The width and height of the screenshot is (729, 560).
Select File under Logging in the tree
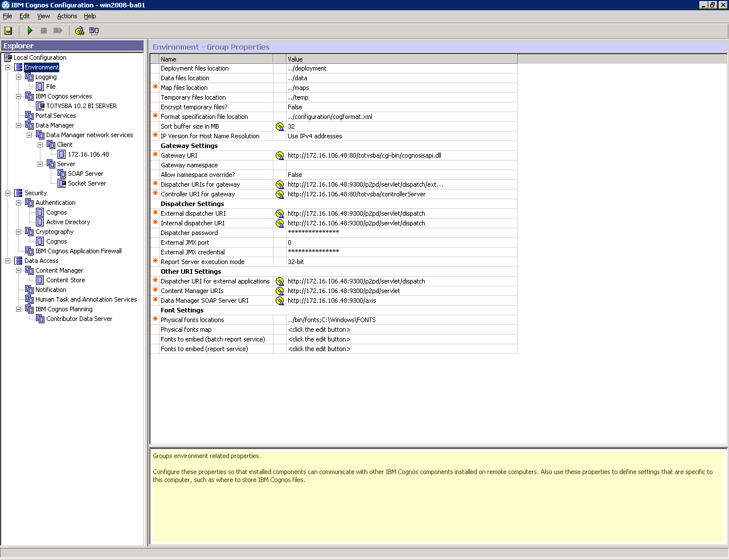51,87
